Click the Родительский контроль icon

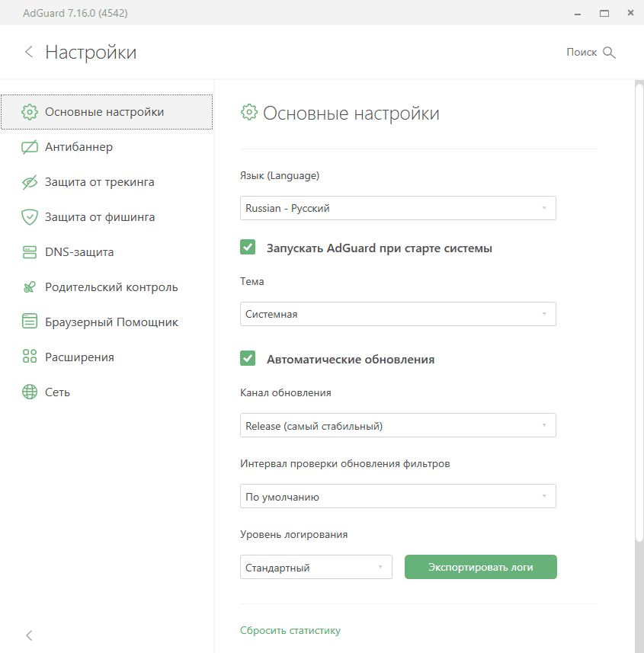30,287
